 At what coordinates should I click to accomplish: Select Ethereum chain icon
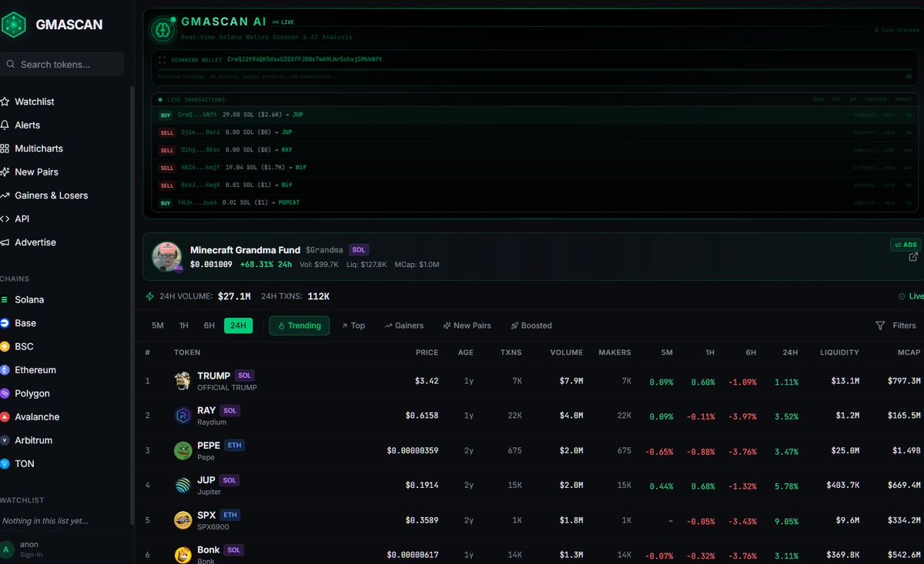(5, 370)
